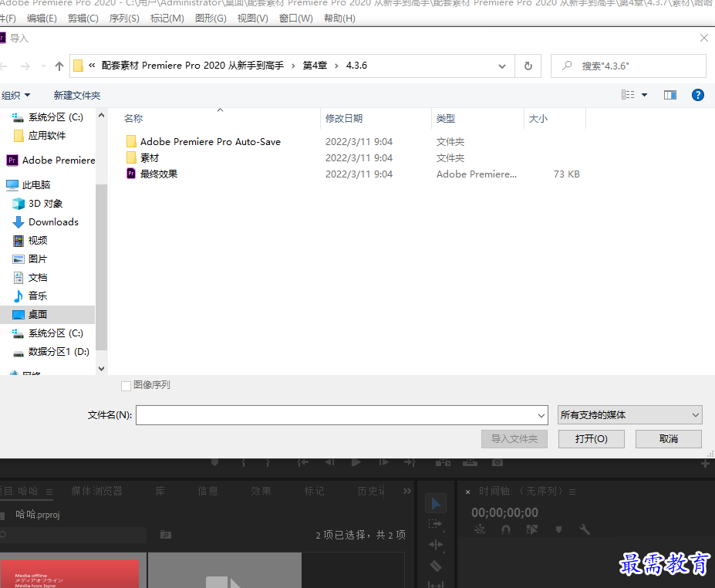Select the Selection tool arrow
The image size is (715, 588).
(436, 504)
